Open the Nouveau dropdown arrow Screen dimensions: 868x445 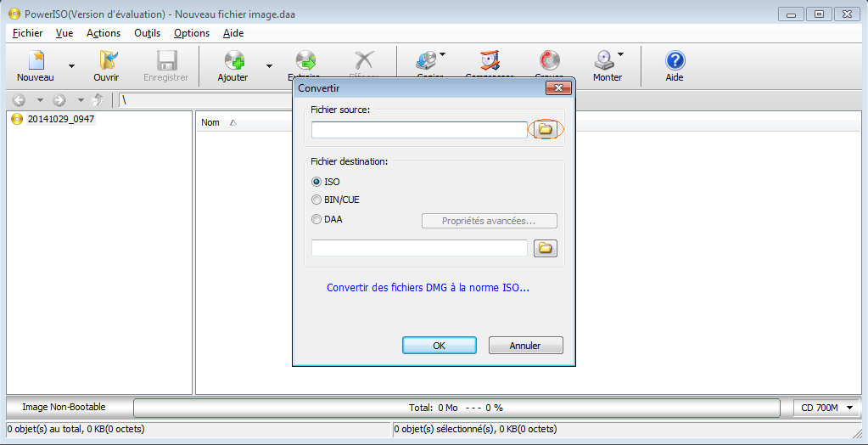[71, 66]
